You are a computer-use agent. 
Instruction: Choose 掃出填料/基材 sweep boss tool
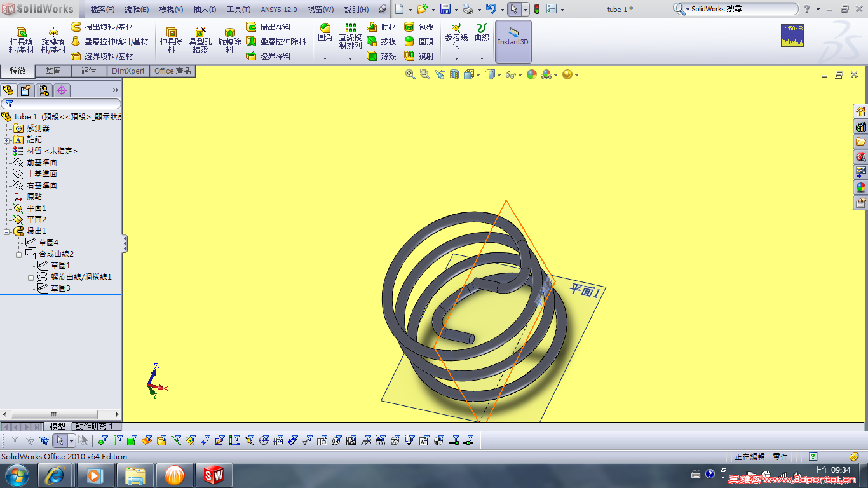click(x=102, y=27)
